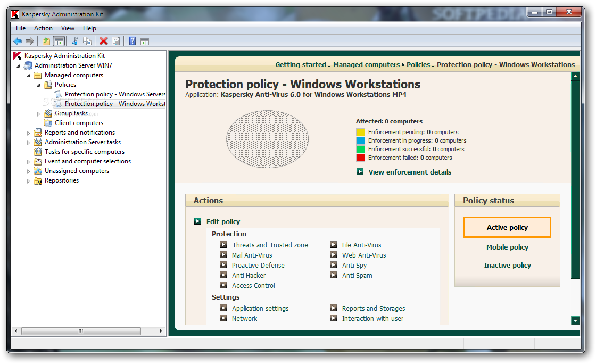Click arrow icon next to Anti-Hacker
Screen dimensions: 596x364
223,275
